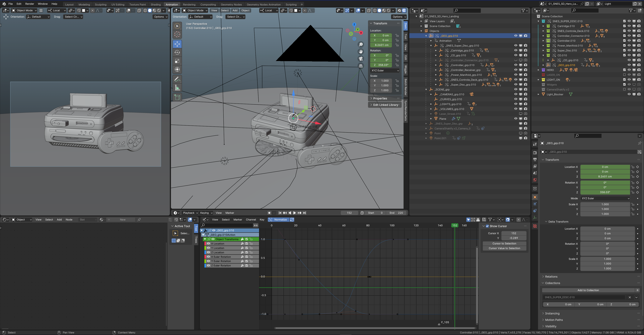The image size is (644, 335).
Task: Open the Channel menu in graph editor
Action: [251, 219]
